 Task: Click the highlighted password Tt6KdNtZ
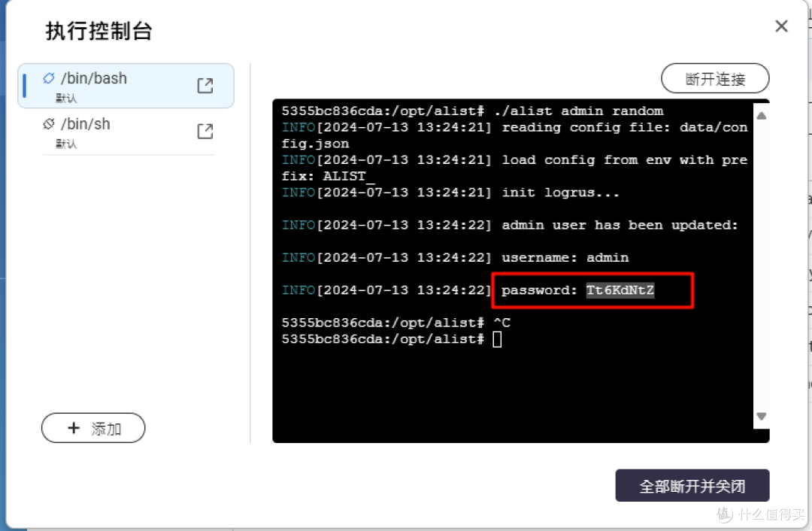click(620, 290)
